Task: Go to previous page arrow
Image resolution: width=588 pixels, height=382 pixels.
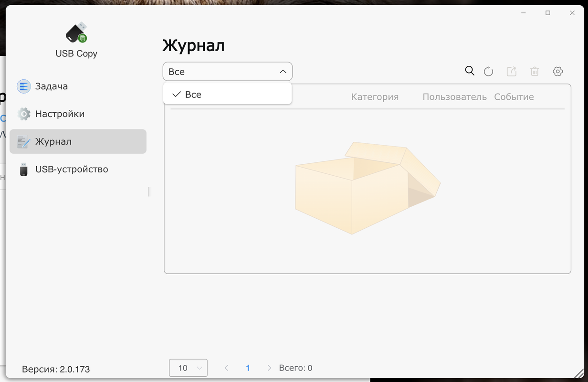Action: [226, 368]
